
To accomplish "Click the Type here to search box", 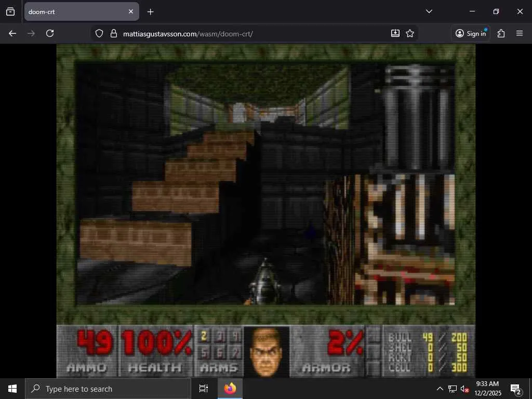I will tap(108, 389).
